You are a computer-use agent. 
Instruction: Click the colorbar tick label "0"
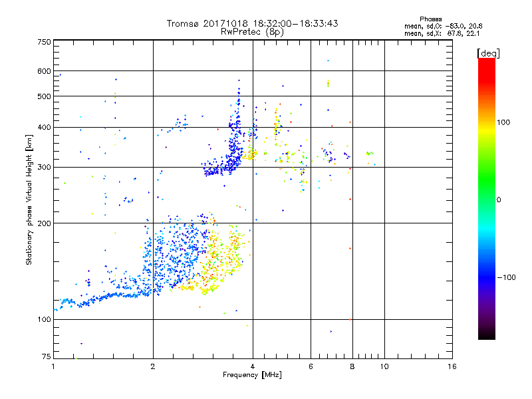coord(499,200)
